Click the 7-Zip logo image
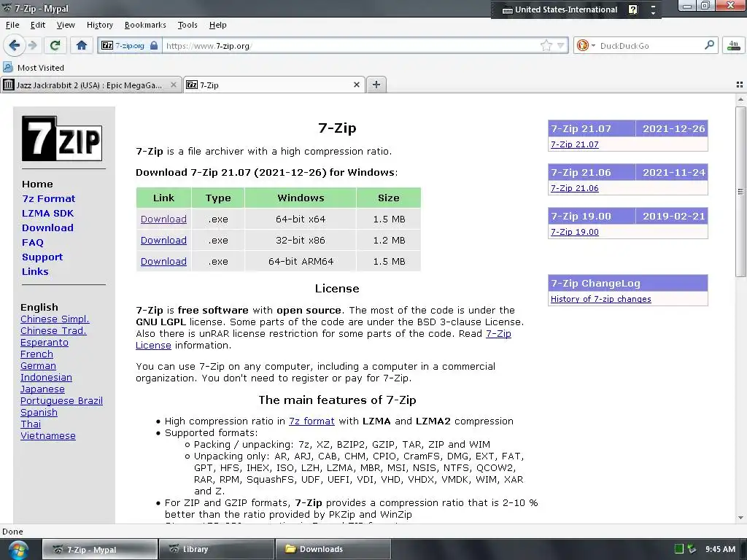 tap(62, 139)
